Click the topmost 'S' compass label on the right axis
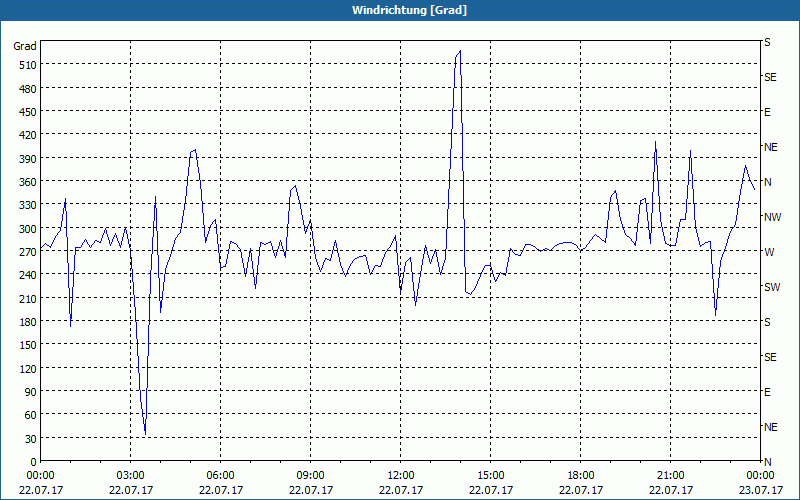 [767, 42]
